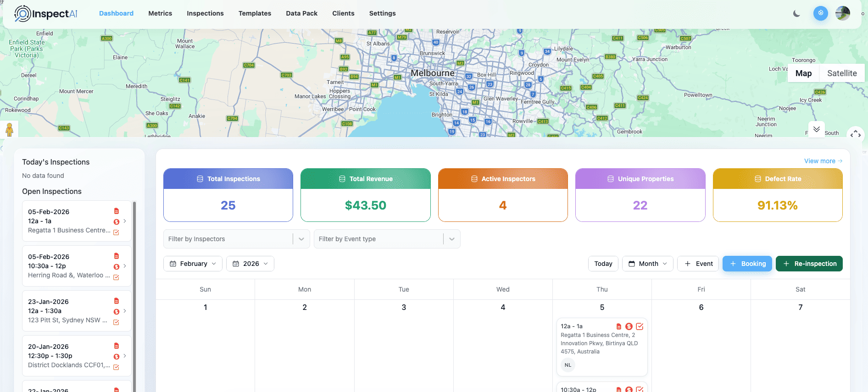Click the Open Inspections list scrollbar
868x392 pixels.
[x=134, y=296]
